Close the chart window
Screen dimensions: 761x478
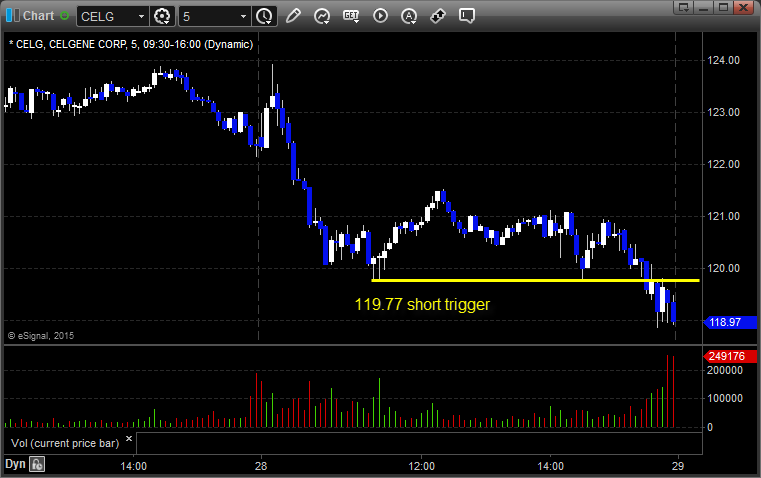tap(744, 7)
